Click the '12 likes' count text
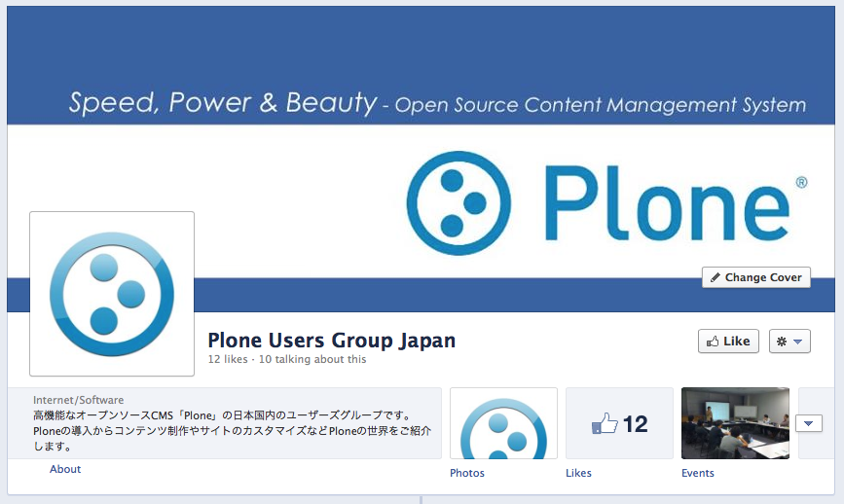 pyautogui.click(x=228, y=359)
